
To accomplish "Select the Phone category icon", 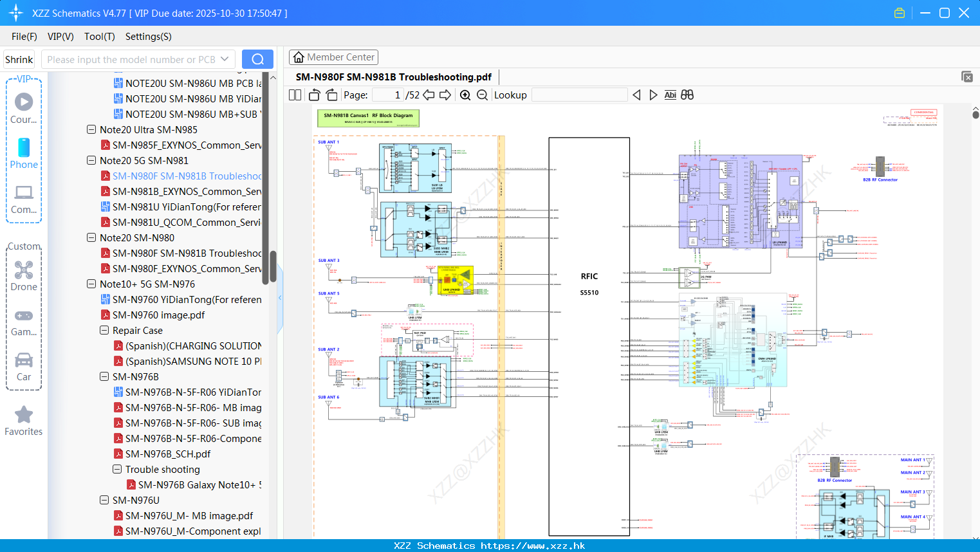I will pyautogui.click(x=24, y=147).
